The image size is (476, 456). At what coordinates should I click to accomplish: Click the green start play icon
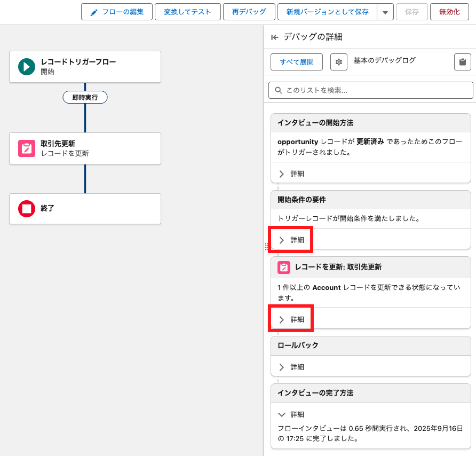(x=26, y=67)
